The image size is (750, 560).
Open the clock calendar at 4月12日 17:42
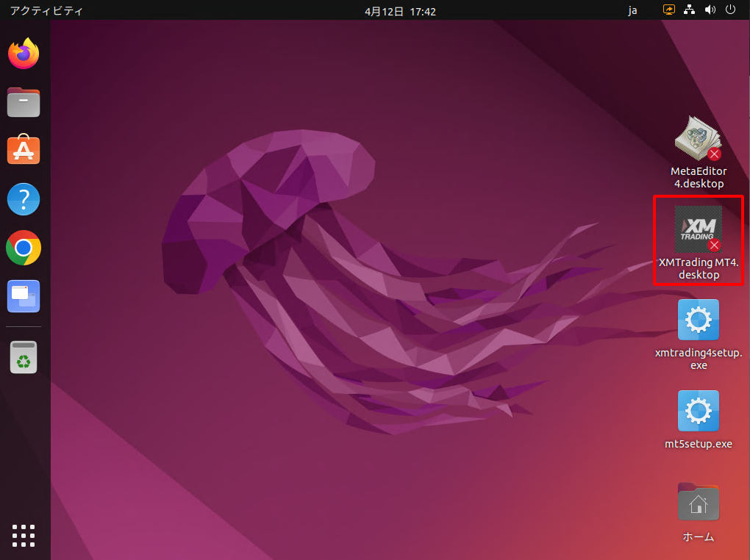(400, 10)
